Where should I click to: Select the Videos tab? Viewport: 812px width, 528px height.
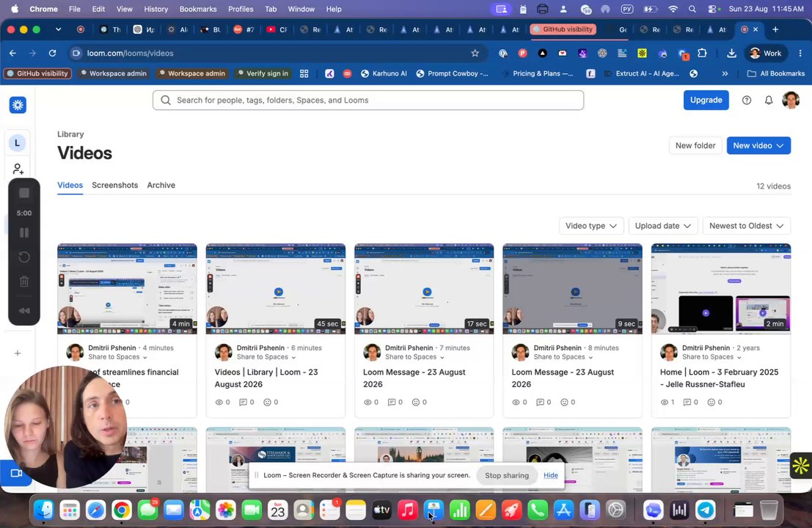click(x=70, y=186)
